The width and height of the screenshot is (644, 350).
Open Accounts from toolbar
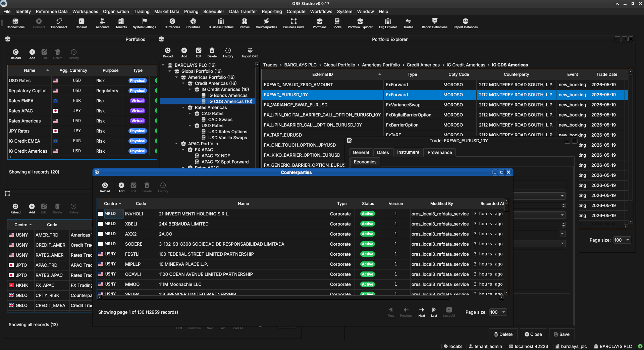click(102, 23)
